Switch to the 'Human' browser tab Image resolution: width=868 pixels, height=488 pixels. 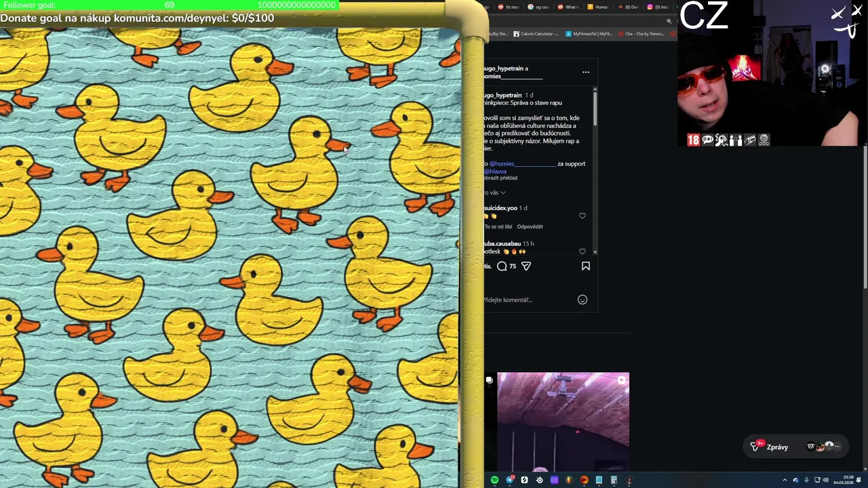tap(598, 7)
